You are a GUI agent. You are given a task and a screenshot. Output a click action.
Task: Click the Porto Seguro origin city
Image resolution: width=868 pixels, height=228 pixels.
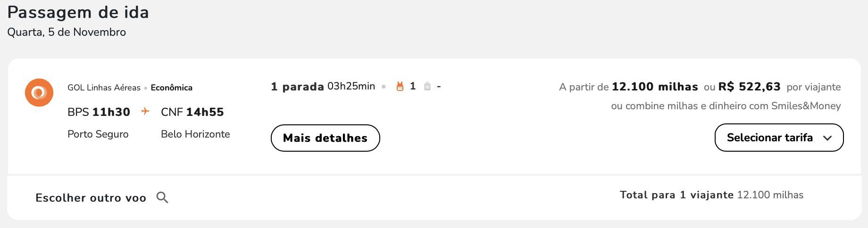pyautogui.click(x=98, y=134)
